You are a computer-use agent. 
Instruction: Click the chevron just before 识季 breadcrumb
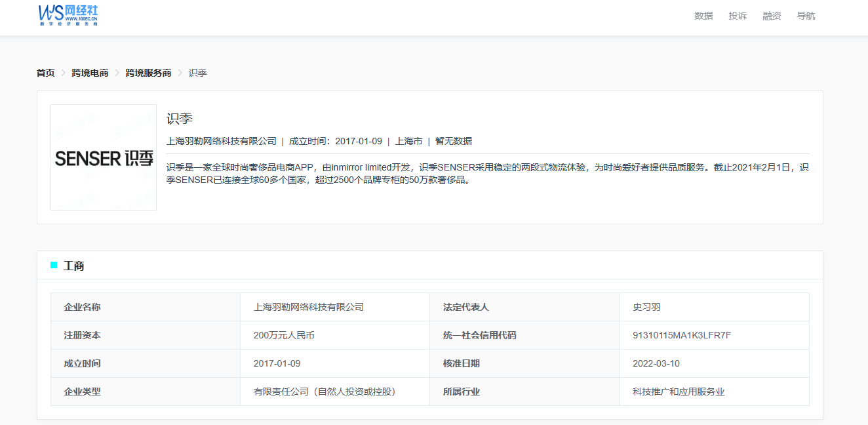[180, 73]
